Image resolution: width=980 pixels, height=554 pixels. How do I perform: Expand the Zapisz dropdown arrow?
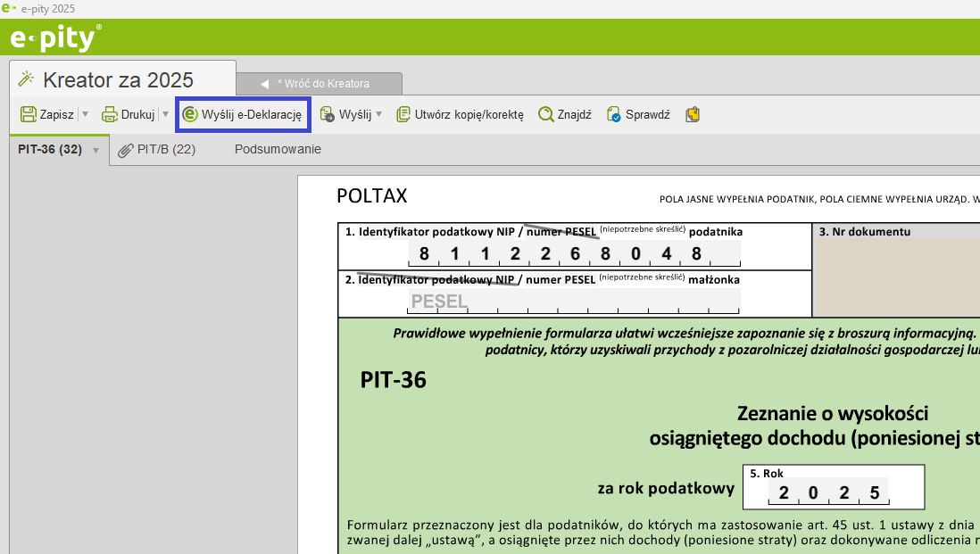pos(85,114)
